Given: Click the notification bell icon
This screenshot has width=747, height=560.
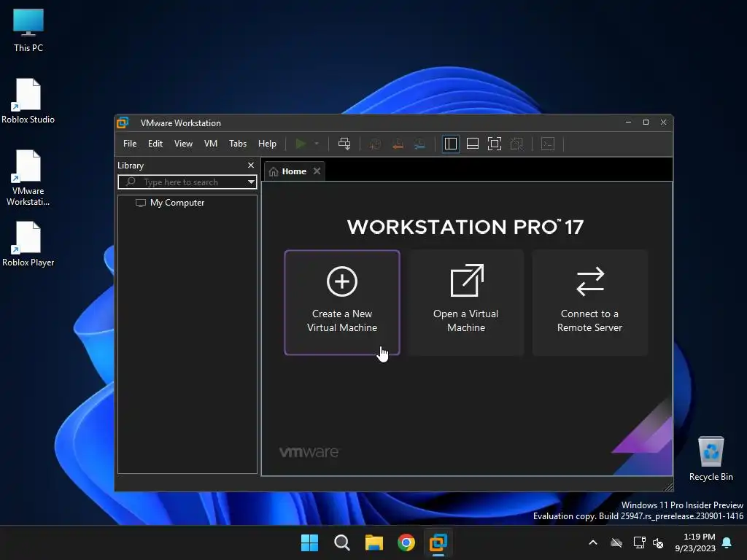Looking at the screenshot, I should (x=727, y=542).
